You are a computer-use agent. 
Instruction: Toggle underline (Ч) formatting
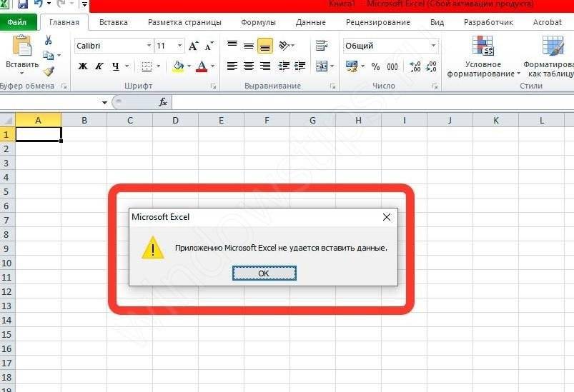point(116,66)
